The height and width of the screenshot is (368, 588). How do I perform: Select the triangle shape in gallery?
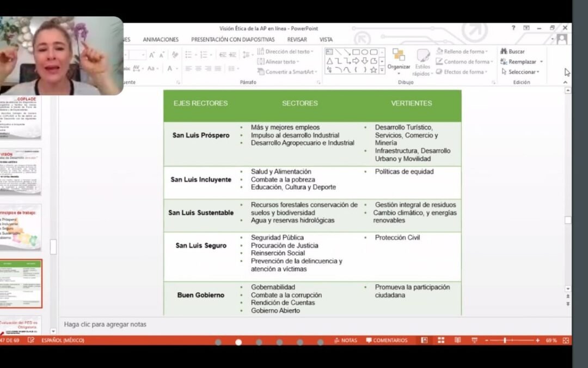(329, 61)
